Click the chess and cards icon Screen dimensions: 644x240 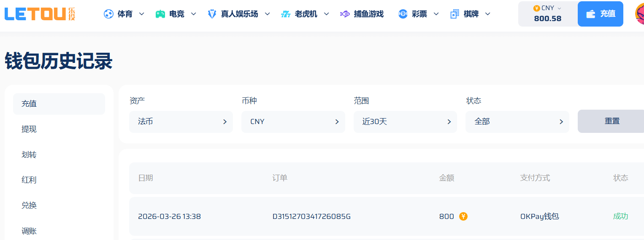point(455,14)
